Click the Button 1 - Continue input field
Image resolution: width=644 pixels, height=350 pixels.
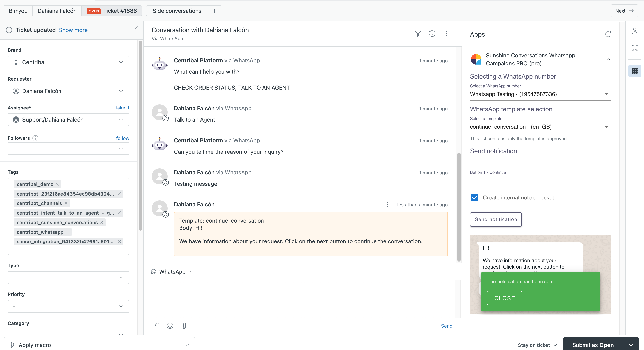click(x=540, y=181)
